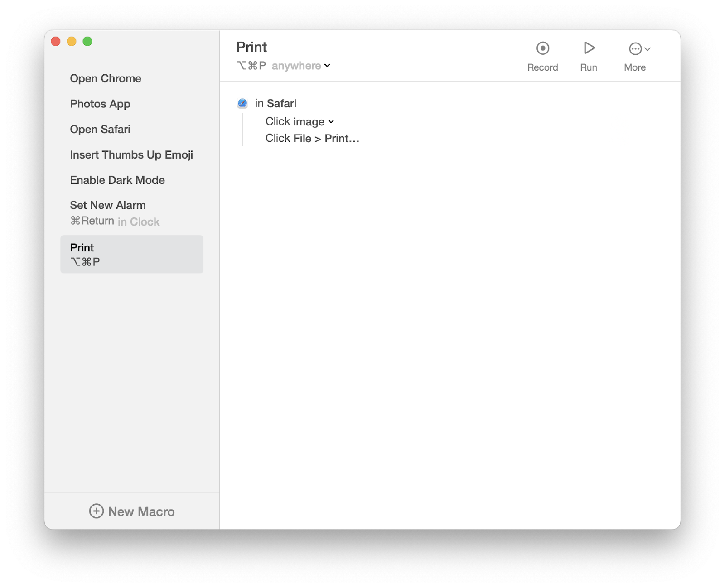Click the New Macro button

click(x=132, y=511)
